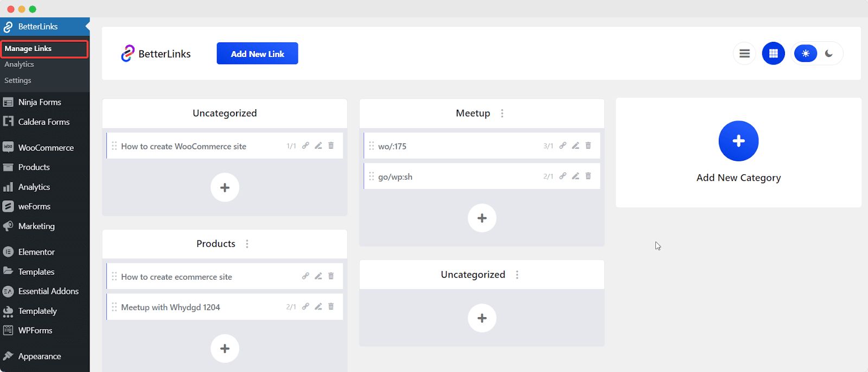Edit the How to create ecommerce site link
Screen dimensions: 868x372
318,276
